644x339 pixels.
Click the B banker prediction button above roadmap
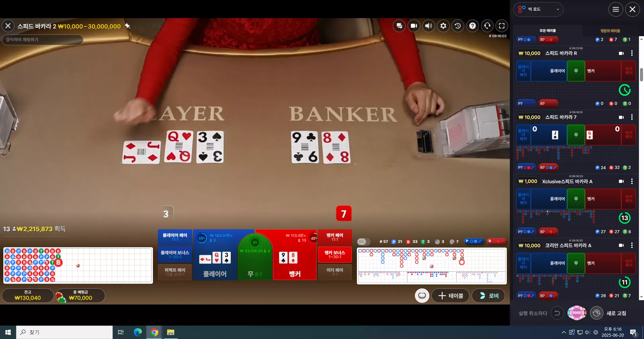coord(496,241)
